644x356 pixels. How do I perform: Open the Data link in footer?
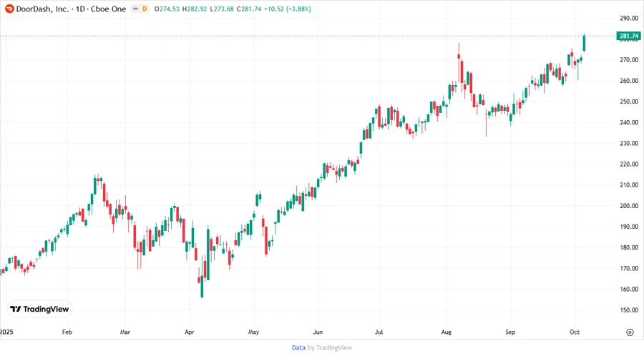298,347
